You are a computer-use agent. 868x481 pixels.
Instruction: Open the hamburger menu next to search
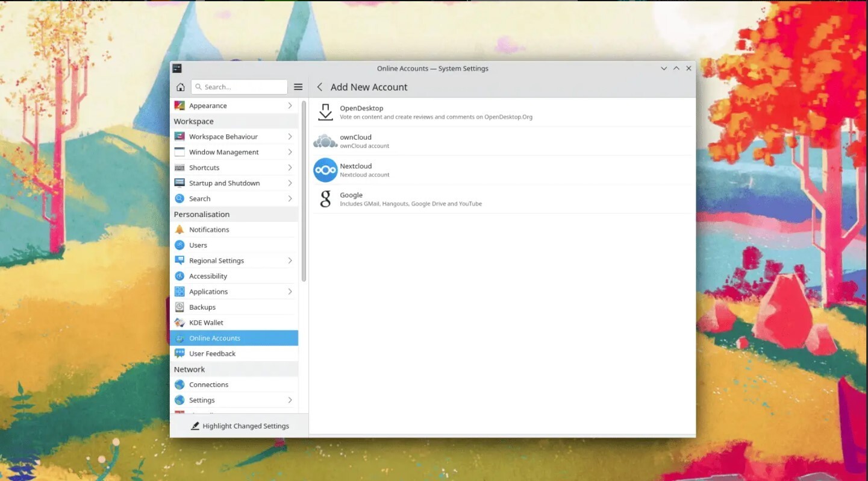(298, 87)
